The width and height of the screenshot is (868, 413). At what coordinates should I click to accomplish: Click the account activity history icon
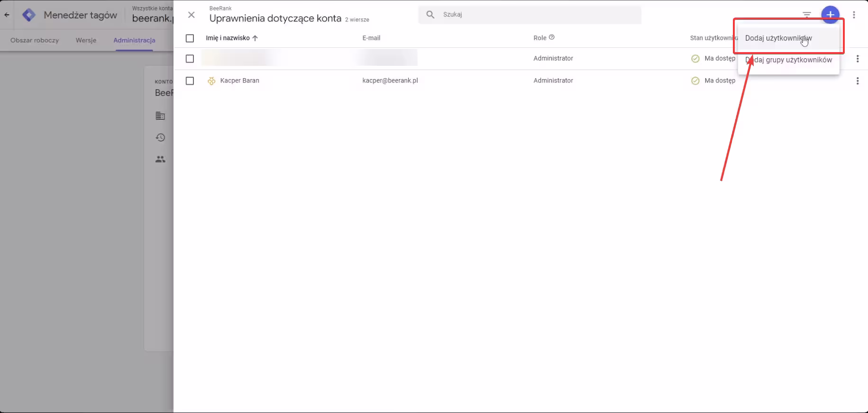[x=161, y=137]
